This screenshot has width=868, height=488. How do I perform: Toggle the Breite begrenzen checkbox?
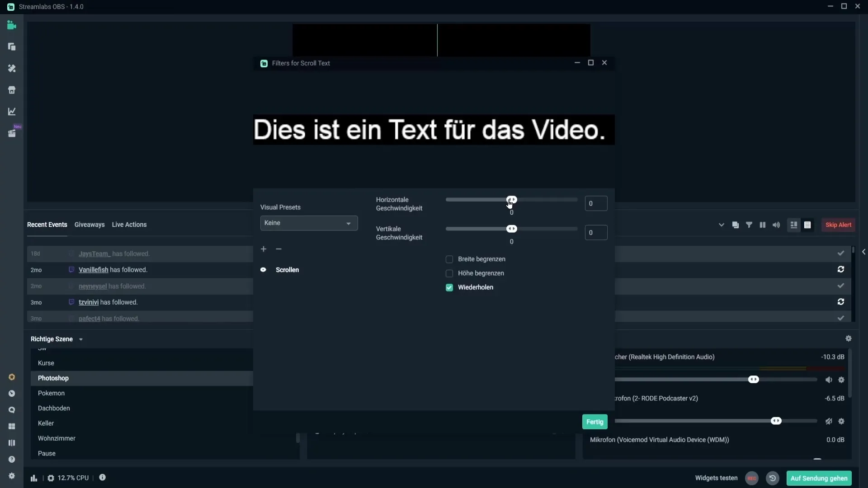click(449, 259)
